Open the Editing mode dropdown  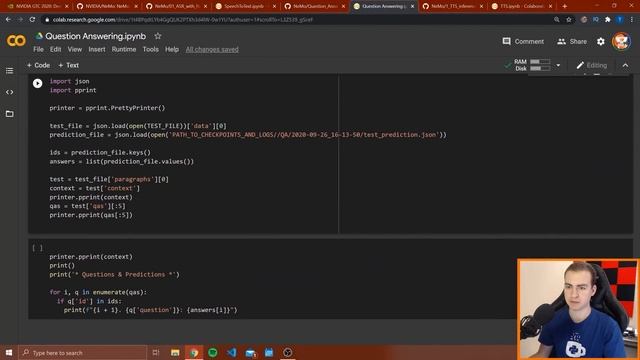click(591, 65)
